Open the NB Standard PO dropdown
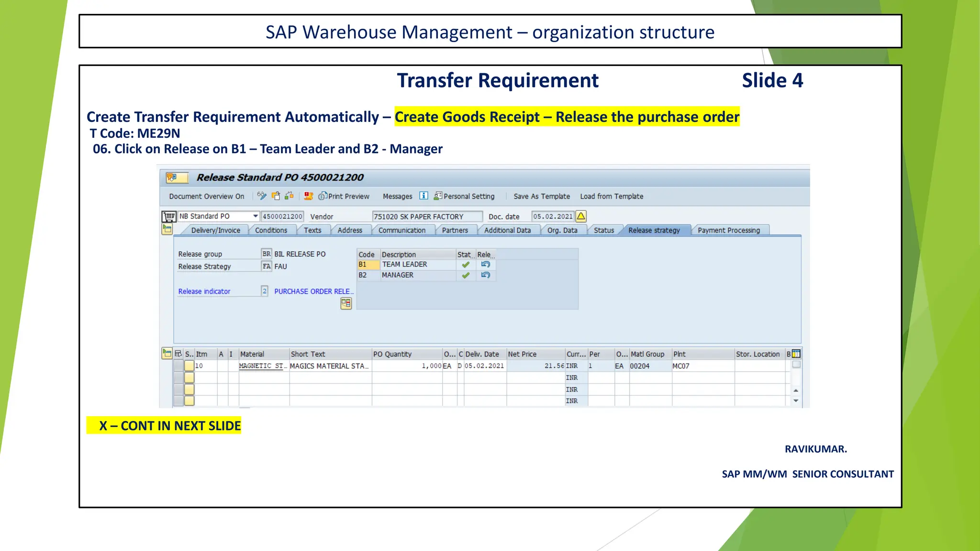This screenshot has height=551, width=980. [x=256, y=216]
